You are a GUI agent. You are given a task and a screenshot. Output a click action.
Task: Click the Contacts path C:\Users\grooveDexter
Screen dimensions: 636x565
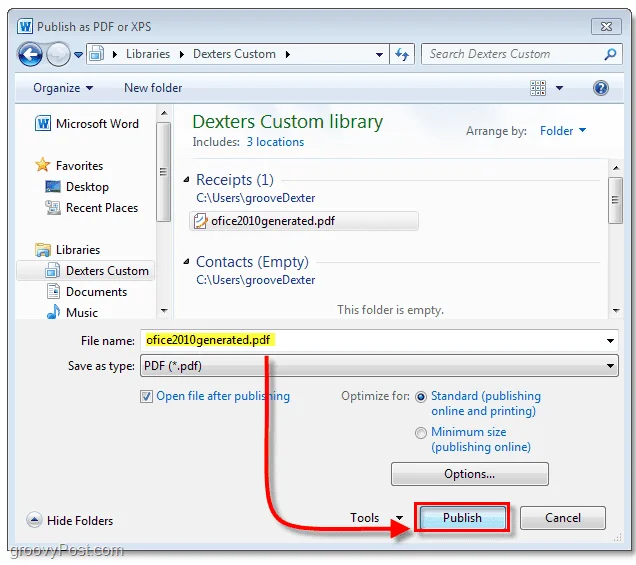tap(256, 280)
